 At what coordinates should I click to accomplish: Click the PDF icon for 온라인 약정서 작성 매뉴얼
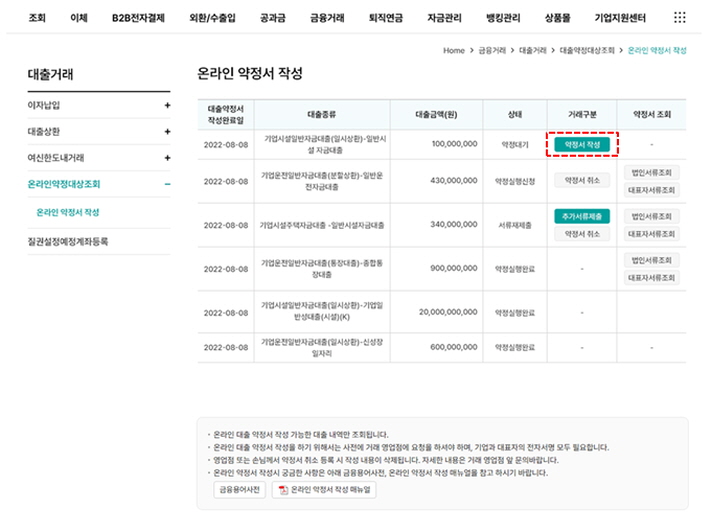283,490
